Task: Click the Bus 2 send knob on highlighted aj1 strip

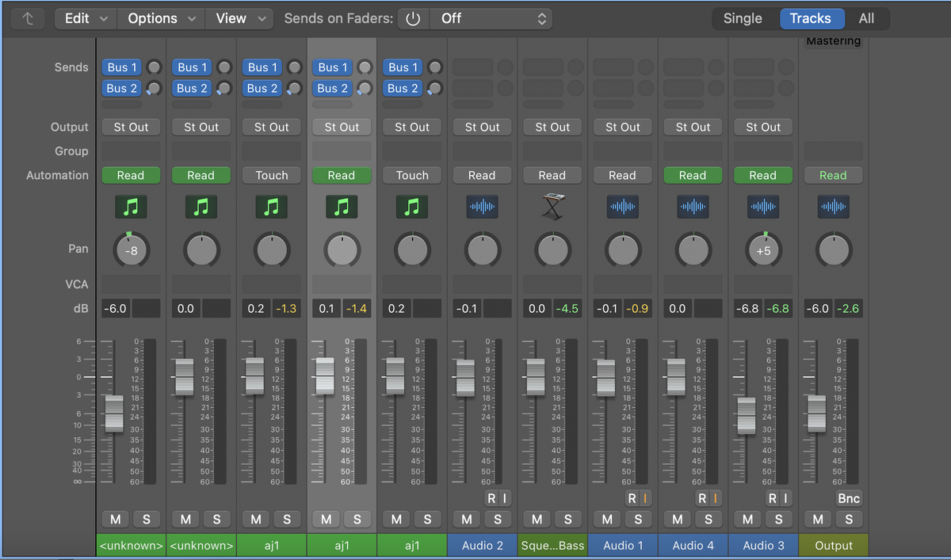Action: point(365,88)
